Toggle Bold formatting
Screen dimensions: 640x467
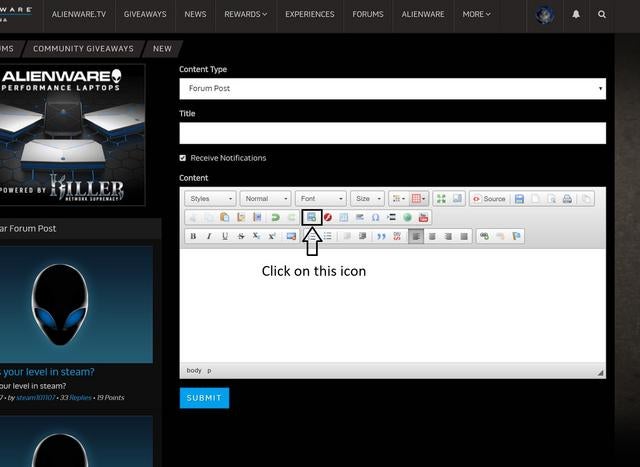click(x=193, y=236)
